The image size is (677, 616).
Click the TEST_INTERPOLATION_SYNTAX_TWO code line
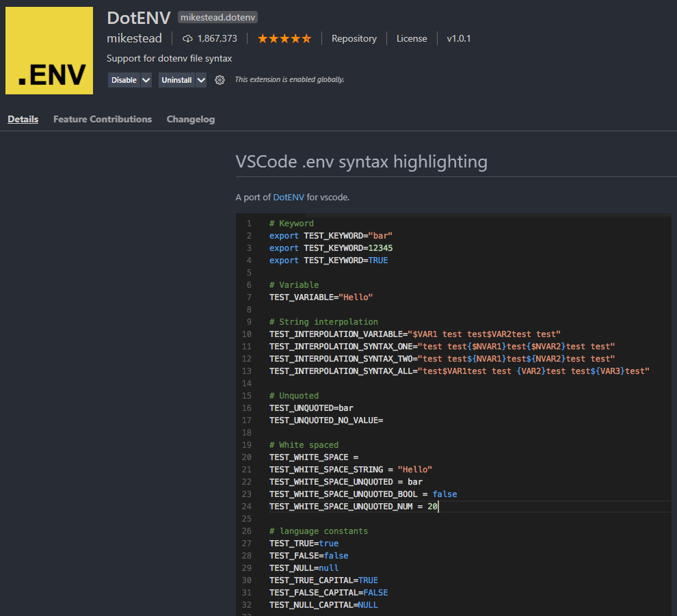click(x=442, y=359)
